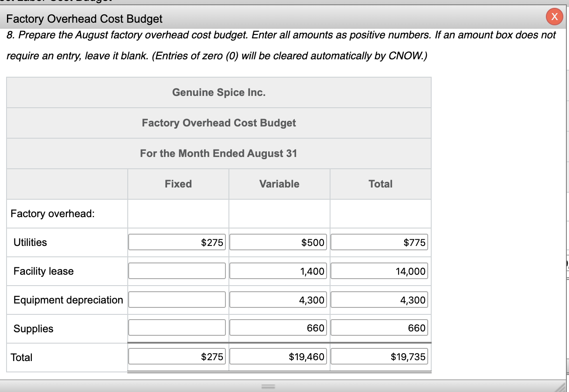Click the Total Fixed field showing $275

[x=177, y=356]
